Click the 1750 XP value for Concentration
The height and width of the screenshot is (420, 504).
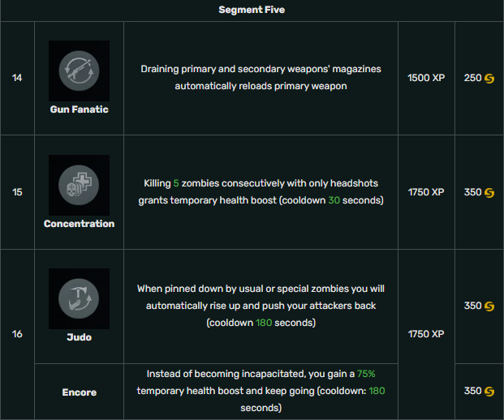426,192
